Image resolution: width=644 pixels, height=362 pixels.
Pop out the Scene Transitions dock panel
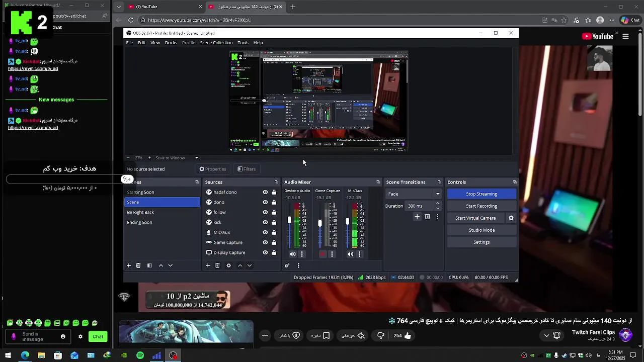tap(439, 182)
